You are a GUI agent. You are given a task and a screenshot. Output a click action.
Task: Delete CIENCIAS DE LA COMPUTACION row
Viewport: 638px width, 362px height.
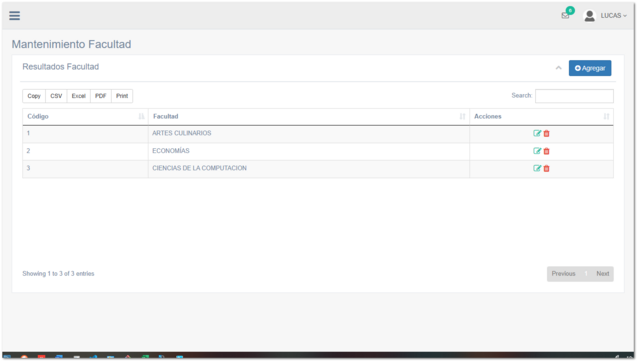[x=546, y=168]
